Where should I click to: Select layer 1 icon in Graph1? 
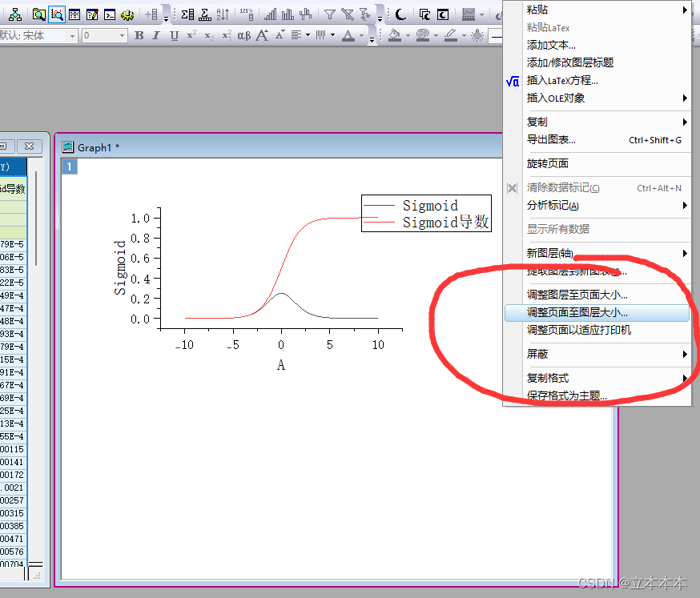tap(69, 167)
